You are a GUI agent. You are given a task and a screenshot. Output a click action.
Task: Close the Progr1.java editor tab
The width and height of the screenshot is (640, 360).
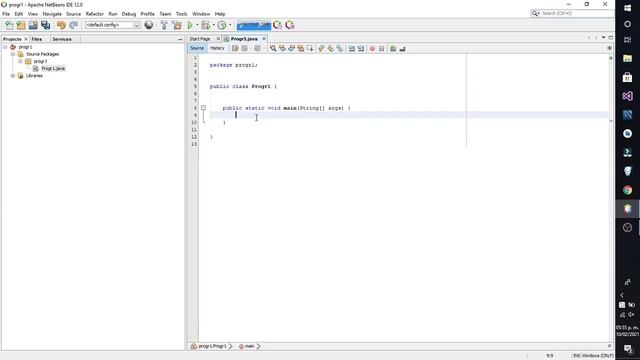[x=264, y=39]
